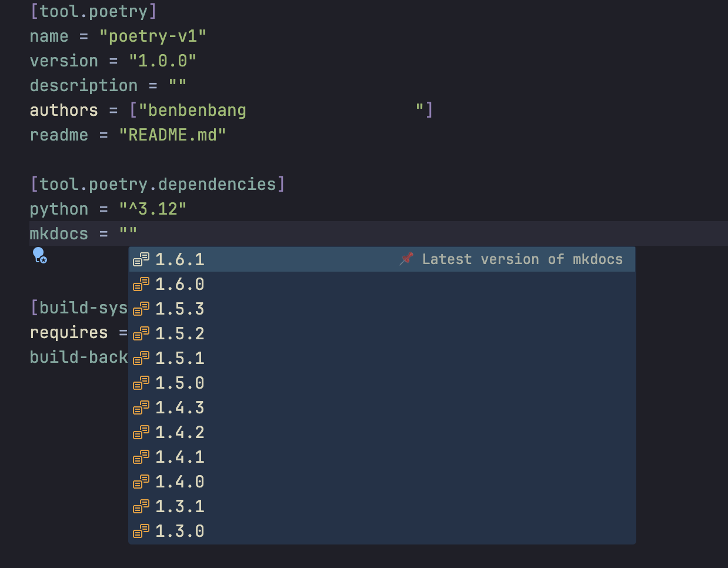Screen dimensions: 728x568
Task: Pick version 1.4.0 in popup
Action: coord(382,482)
